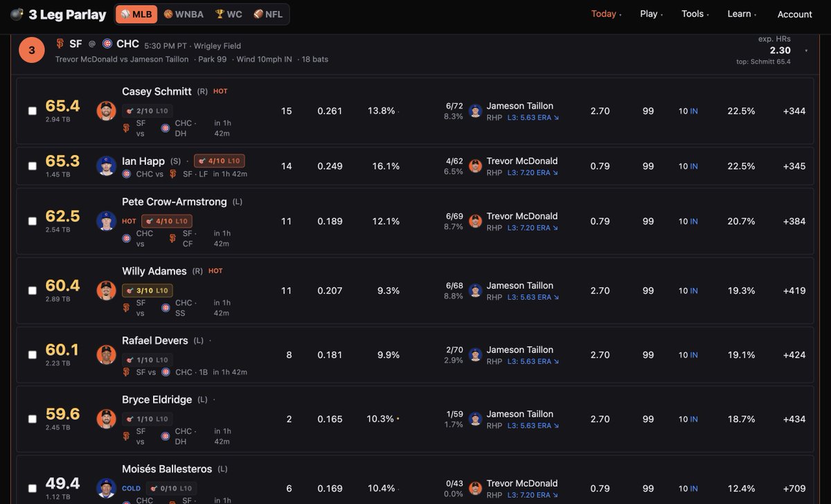This screenshot has height=504, width=831.
Task: Click Trevor McDonald's avatar in Crow-Armstrong row
Action: [x=475, y=222]
